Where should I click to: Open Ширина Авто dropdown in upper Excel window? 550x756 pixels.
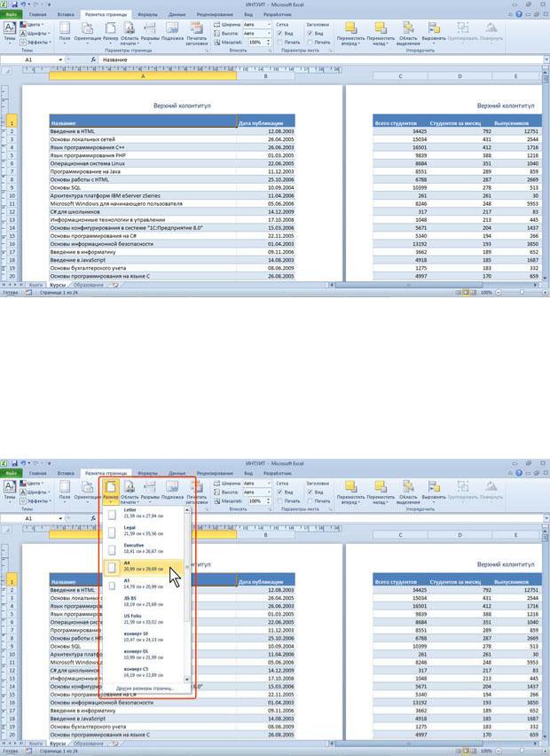pyautogui.click(x=269, y=24)
